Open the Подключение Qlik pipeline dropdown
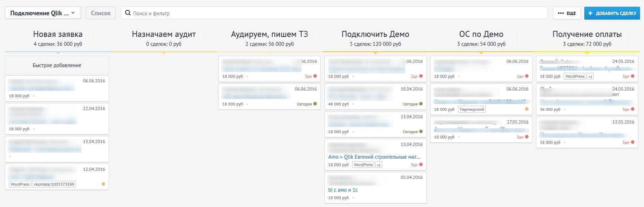The height and width of the screenshot is (207, 644). pos(43,13)
